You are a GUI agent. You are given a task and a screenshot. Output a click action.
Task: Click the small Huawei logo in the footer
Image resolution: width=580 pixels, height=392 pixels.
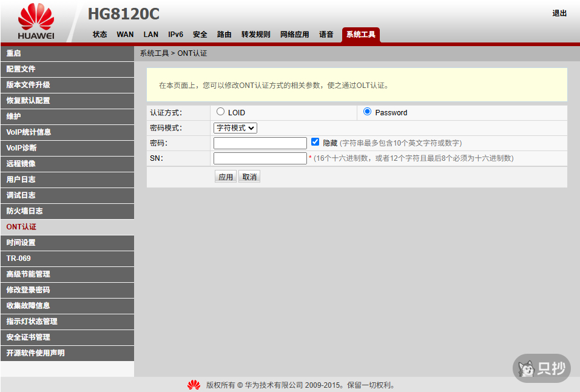pos(194,385)
